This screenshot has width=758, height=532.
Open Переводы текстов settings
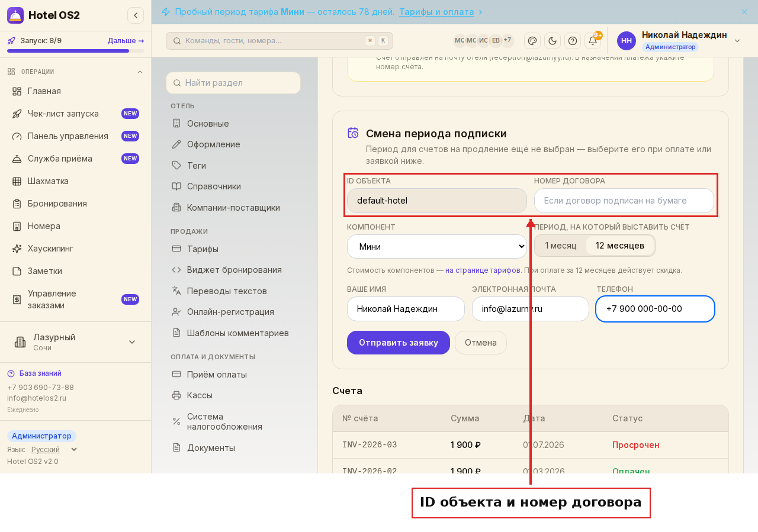coord(233,291)
